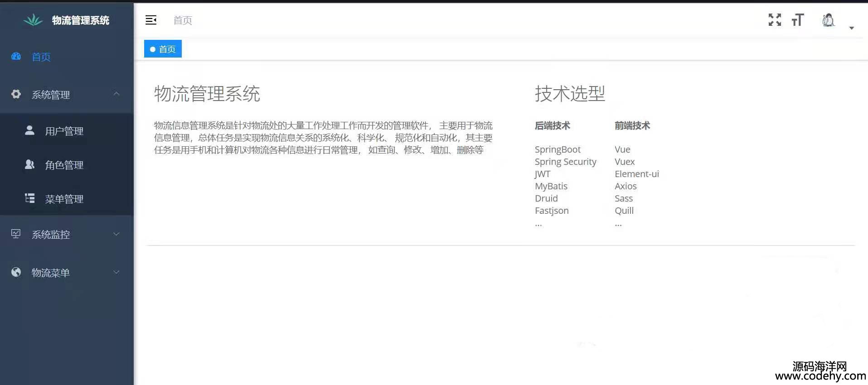Click the globe icon for 物流菜单

tap(16, 272)
